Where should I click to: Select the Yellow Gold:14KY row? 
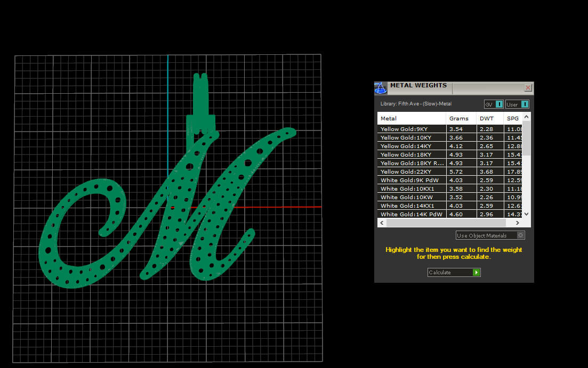(x=412, y=146)
